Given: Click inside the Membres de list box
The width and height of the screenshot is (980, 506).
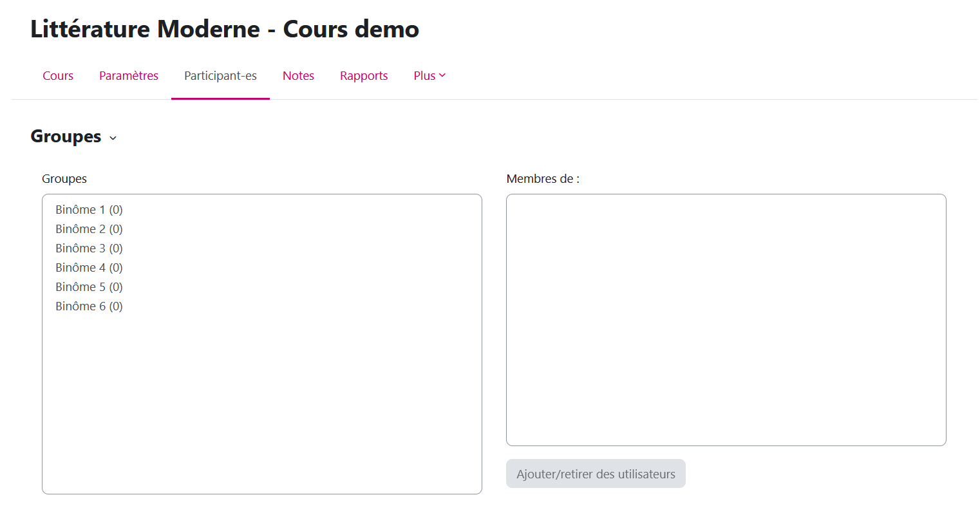Looking at the screenshot, I should pyautogui.click(x=726, y=319).
